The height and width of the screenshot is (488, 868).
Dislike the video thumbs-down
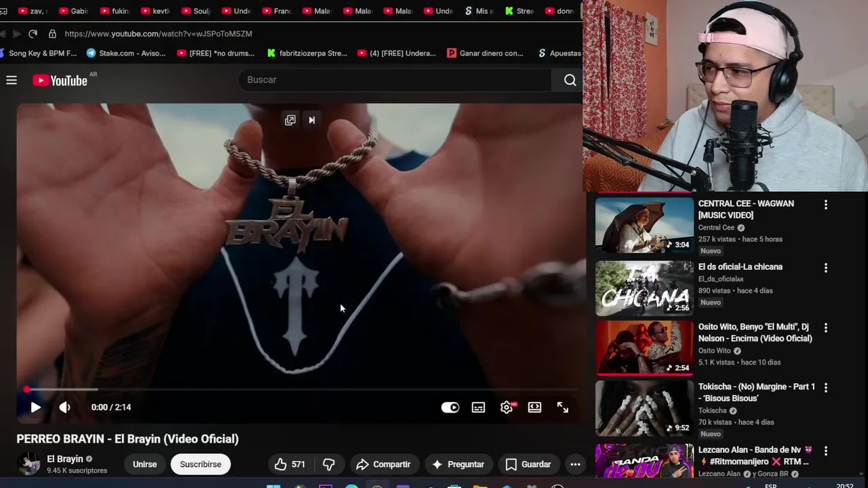tap(329, 464)
